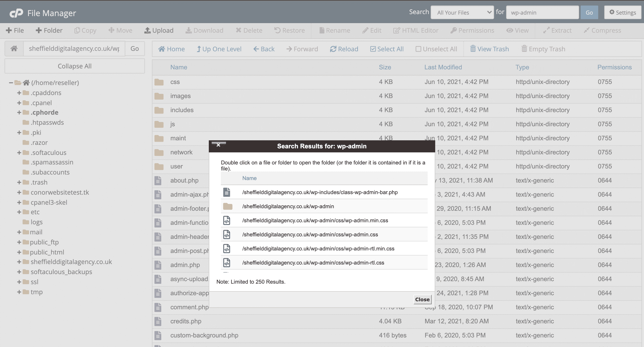Create a new folder with +Folder

coord(49,30)
